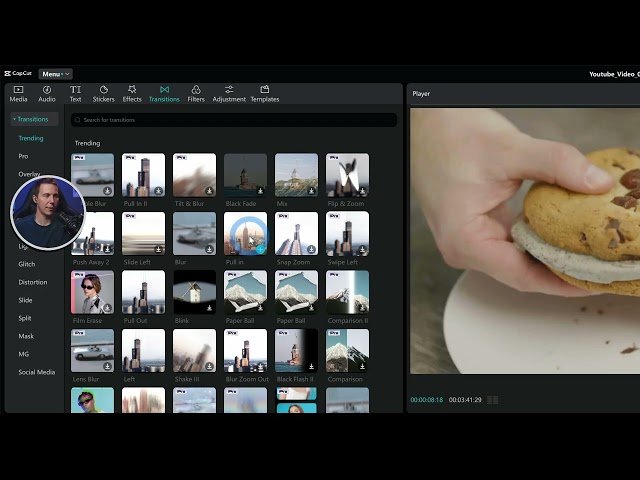Switch to the Audio panel

[x=46, y=93]
